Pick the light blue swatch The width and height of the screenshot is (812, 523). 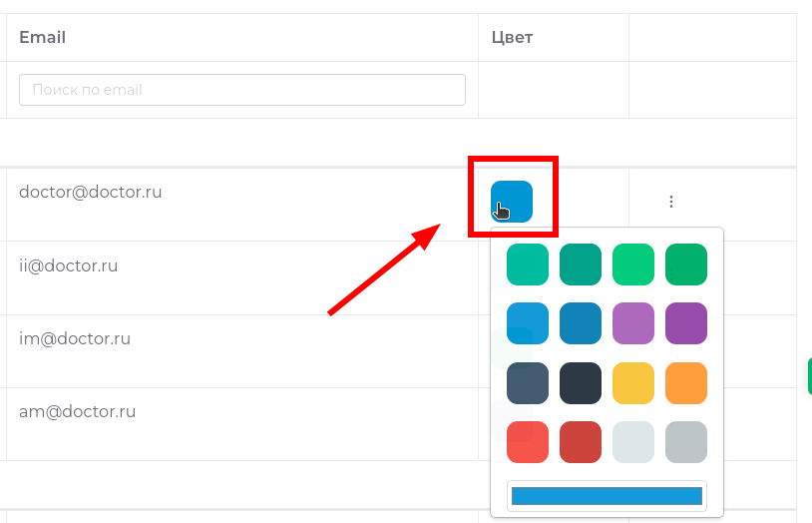[528, 323]
